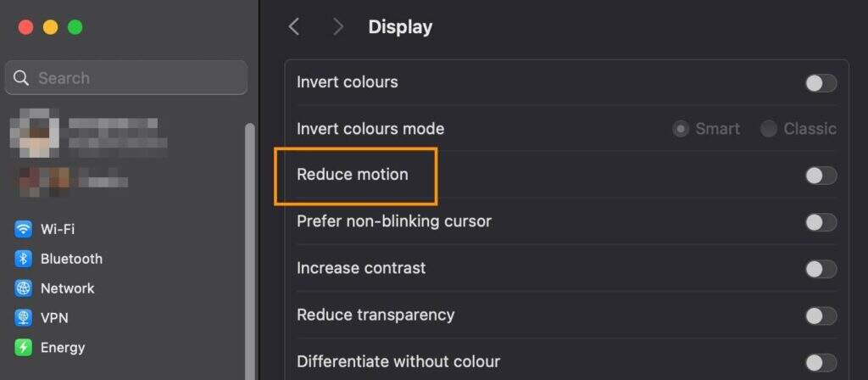
Task: Click the Energy icon in sidebar
Action: tap(24, 348)
